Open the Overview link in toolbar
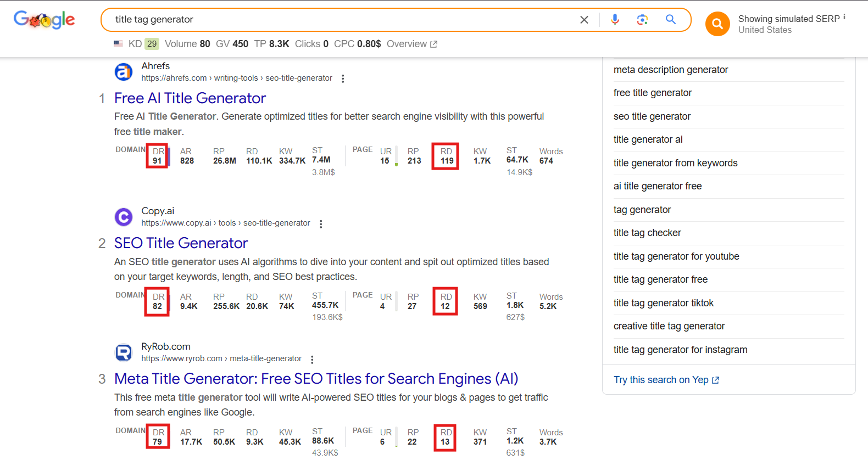 411,44
